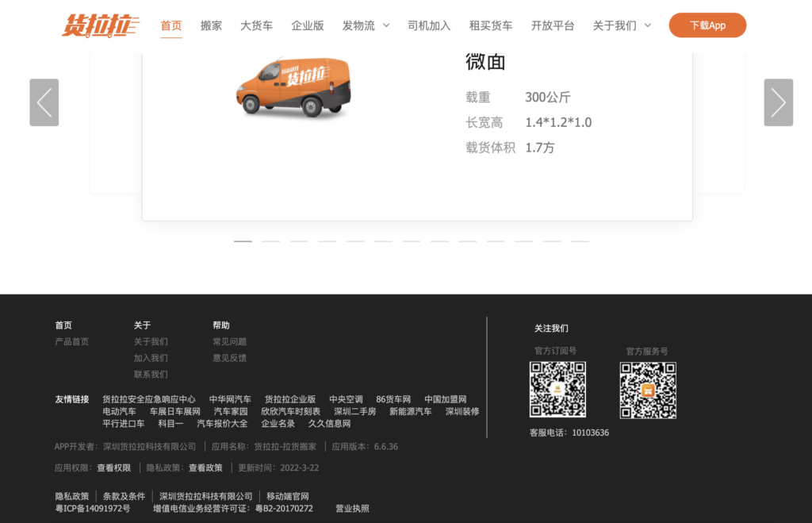Screen dimensions: 812x523
Task: Open the 企业版 nav item
Action: pyautogui.click(x=308, y=25)
